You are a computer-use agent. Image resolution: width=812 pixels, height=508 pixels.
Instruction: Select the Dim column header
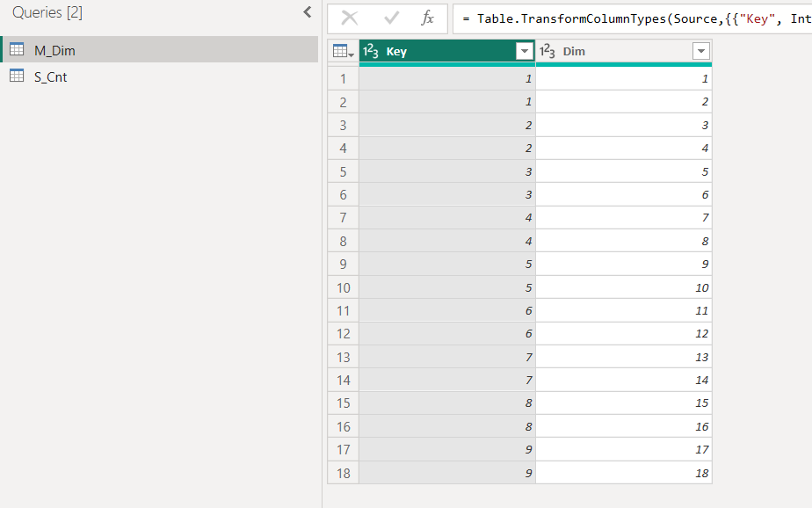(x=624, y=51)
